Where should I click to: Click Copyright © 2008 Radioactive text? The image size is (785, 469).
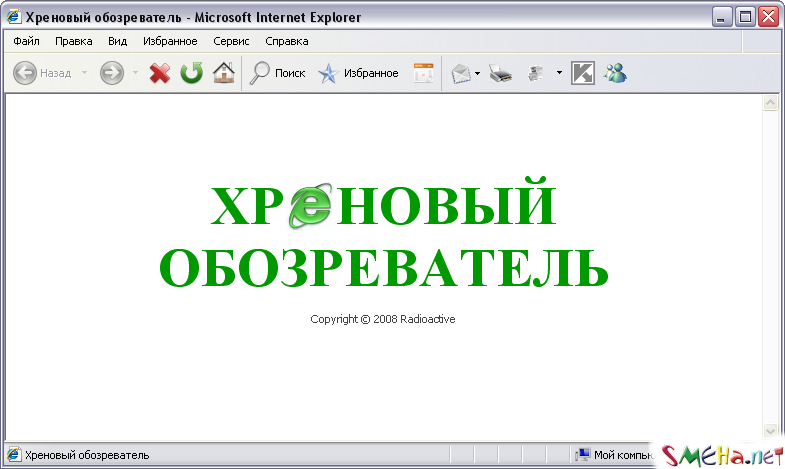tap(382, 319)
